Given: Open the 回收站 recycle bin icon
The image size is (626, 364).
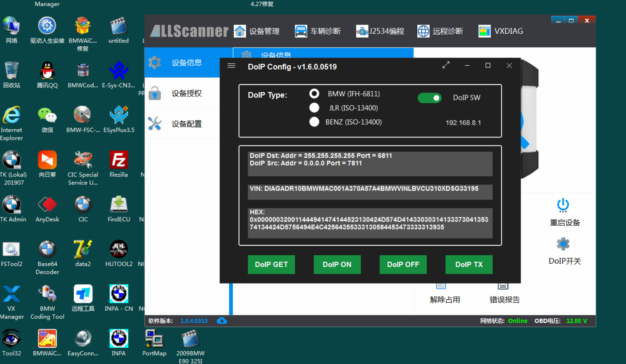Looking at the screenshot, I should [x=11, y=75].
